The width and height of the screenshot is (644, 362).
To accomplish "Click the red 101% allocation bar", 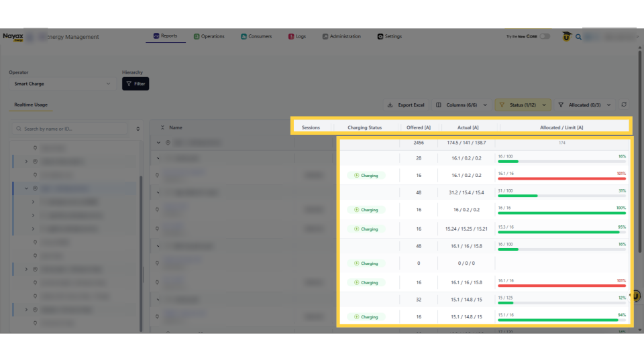I will [x=561, y=178].
